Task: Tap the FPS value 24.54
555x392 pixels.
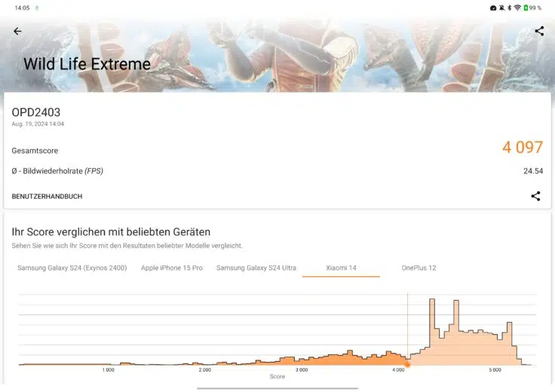Action: pyautogui.click(x=533, y=171)
